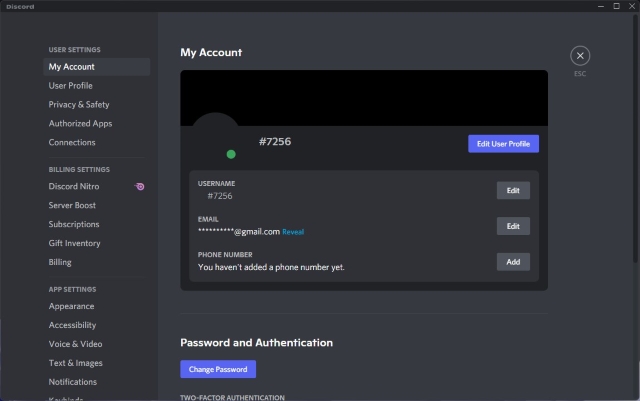The width and height of the screenshot is (640, 401).
Task: Reveal the hidden email address
Action: (293, 232)
